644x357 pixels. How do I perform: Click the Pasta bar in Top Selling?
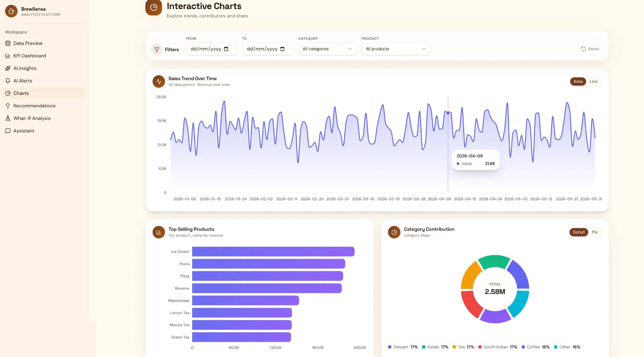[x=268, y=264]
